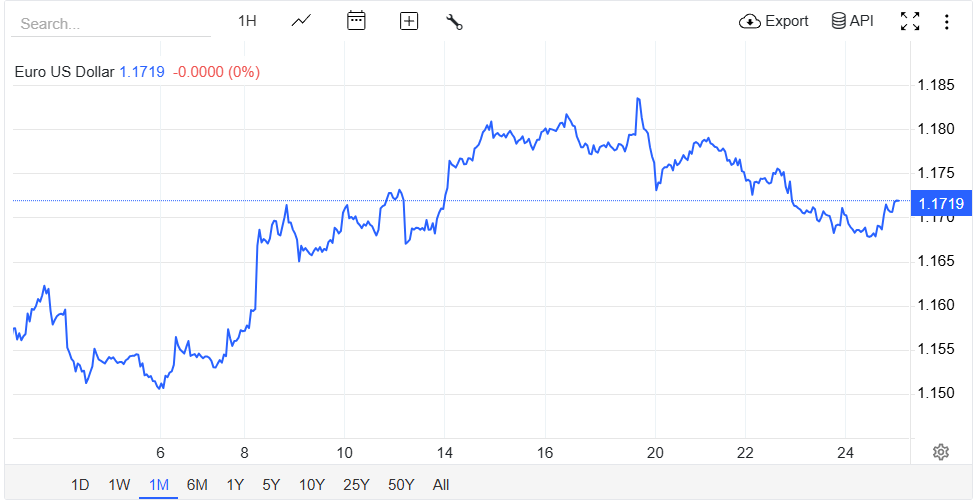This screenshot has width=977, height=501.
Task: Switch to the 1Y time range
Action: coord(235,485)
